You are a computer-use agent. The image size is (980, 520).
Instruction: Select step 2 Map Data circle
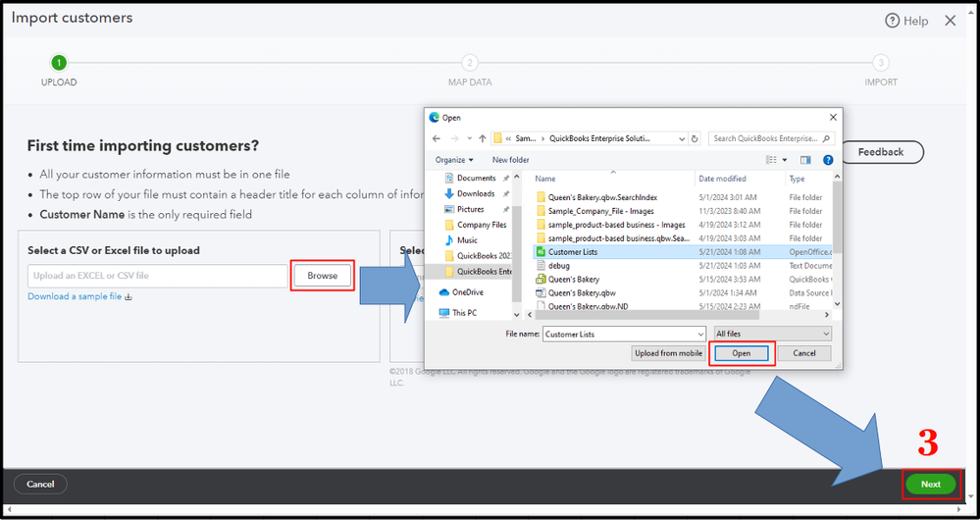[x=469, y=63]
